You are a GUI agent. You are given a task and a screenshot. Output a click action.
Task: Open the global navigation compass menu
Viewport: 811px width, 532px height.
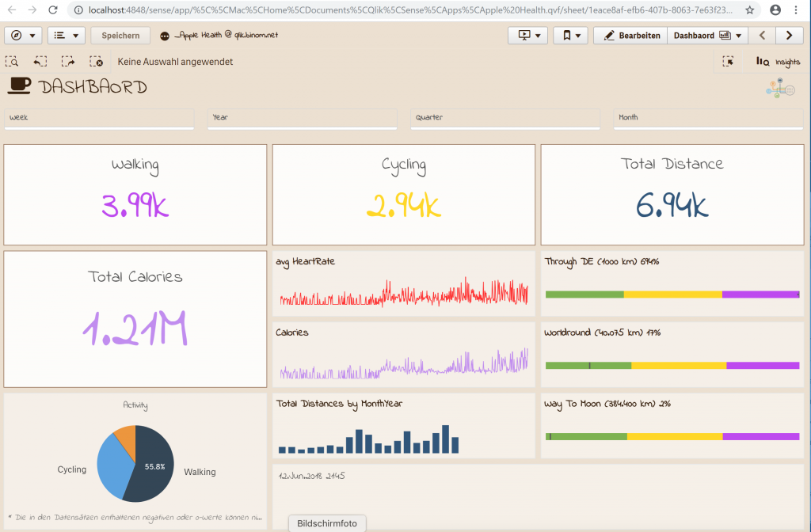pyautogui.click(x=24, y=35)
